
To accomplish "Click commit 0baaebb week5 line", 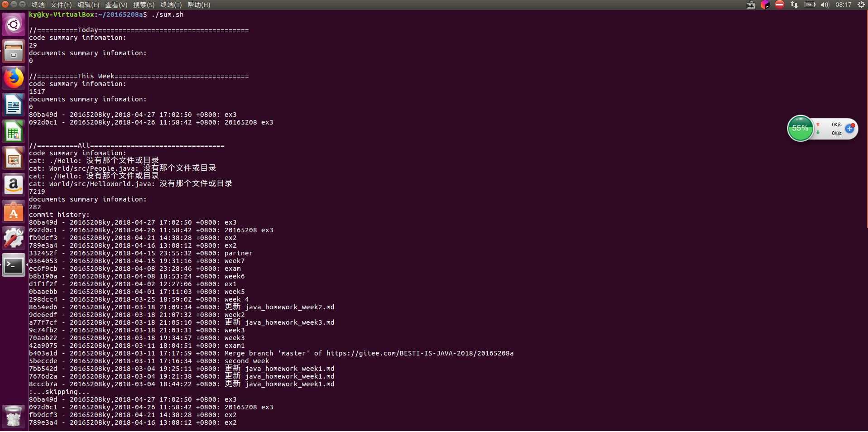I will [x=137, y=292].
